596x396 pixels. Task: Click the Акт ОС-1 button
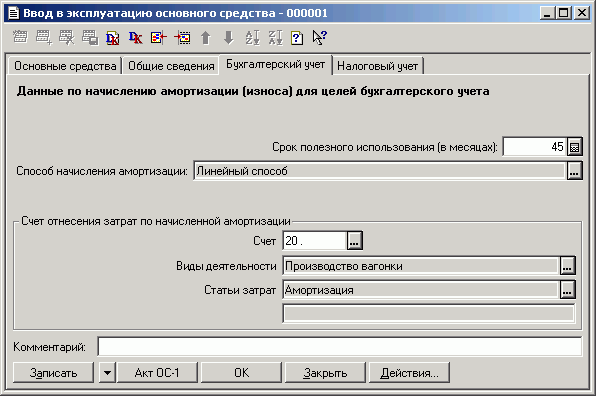click(x=157, y=373)
